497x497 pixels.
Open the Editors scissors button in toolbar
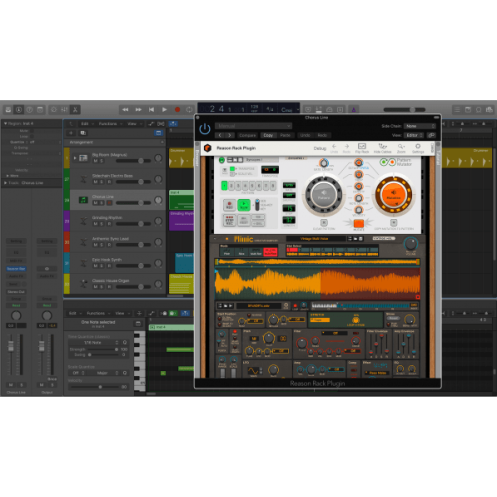75,110
